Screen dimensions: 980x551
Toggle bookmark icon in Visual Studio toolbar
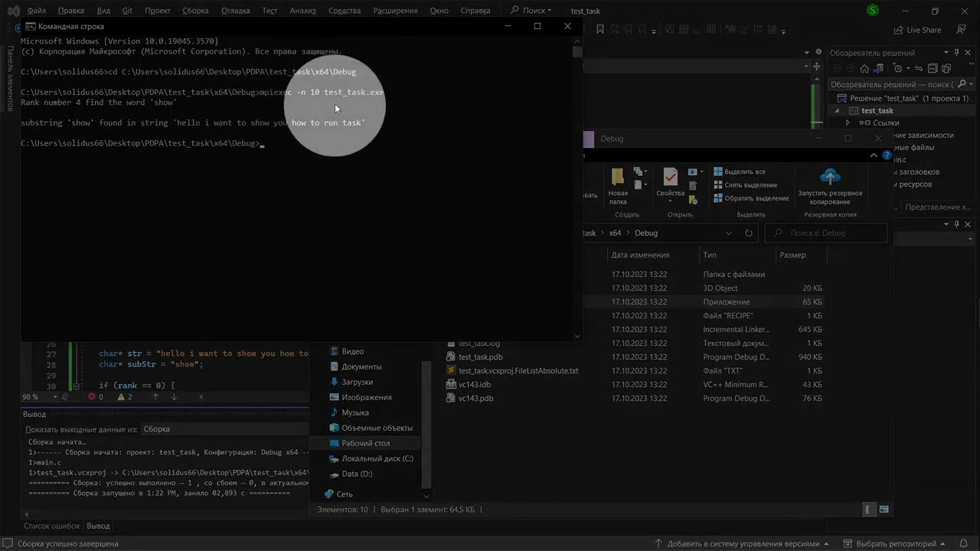pos(601,30)
